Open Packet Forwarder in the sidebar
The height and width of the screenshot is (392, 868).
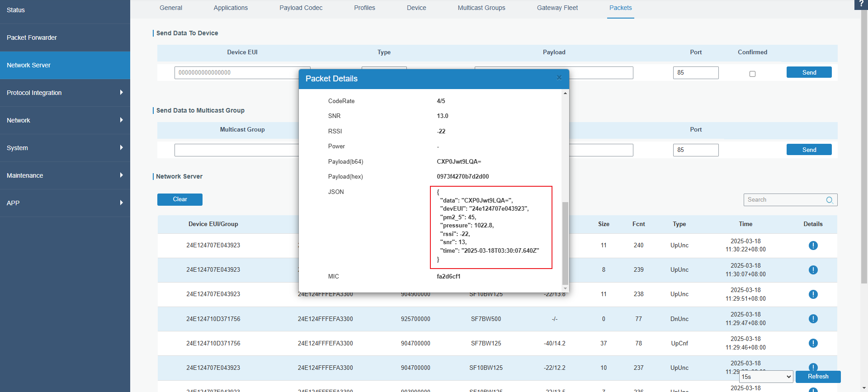pos(65,38)
